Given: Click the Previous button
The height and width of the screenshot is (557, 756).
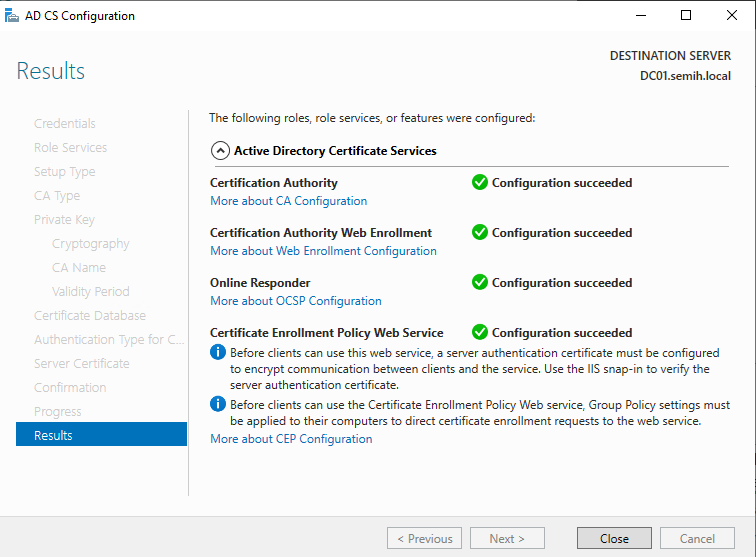Looking at the screenshot, I should click(x=424, y=538).
